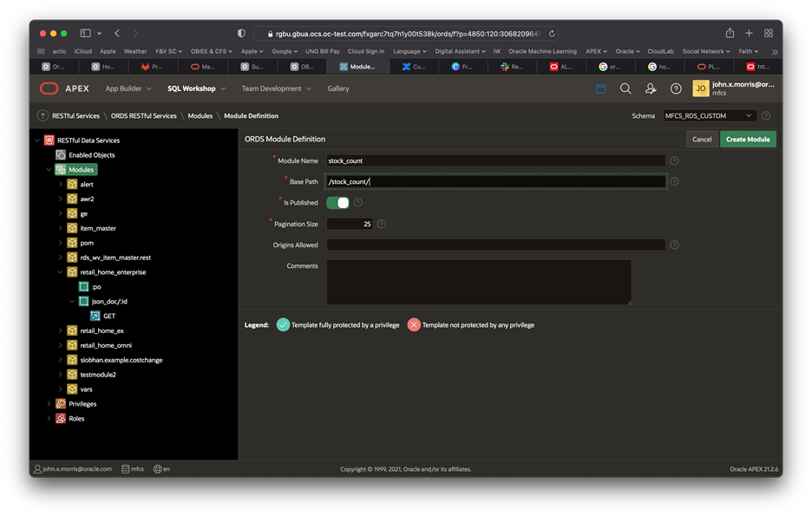Collapse the retail_home_enterprise module node

coord(58,271)
